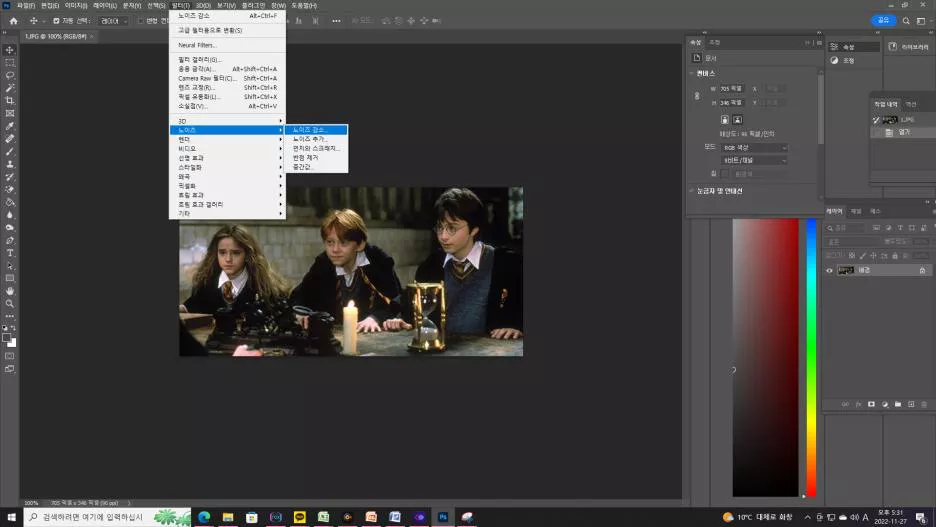This screenshot has width=936, height=527.
Task: Open the RGB 색상 mode dropdown
Action: [752, 148]
